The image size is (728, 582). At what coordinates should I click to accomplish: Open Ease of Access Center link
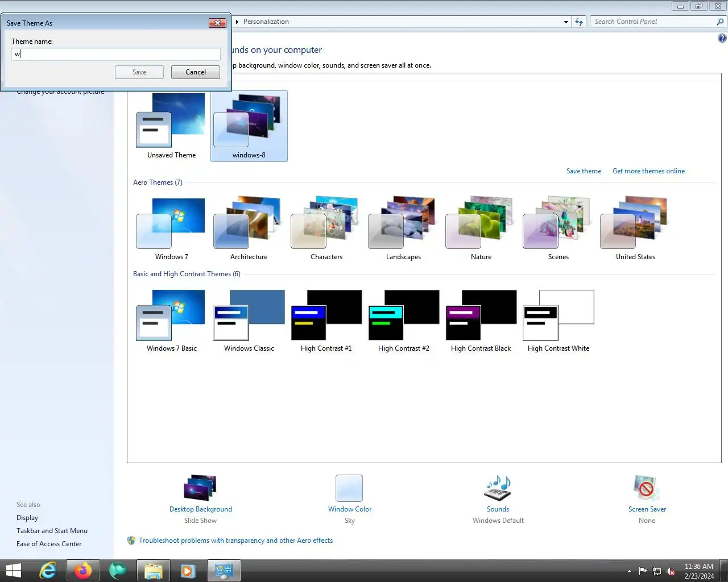click(49, 544)
